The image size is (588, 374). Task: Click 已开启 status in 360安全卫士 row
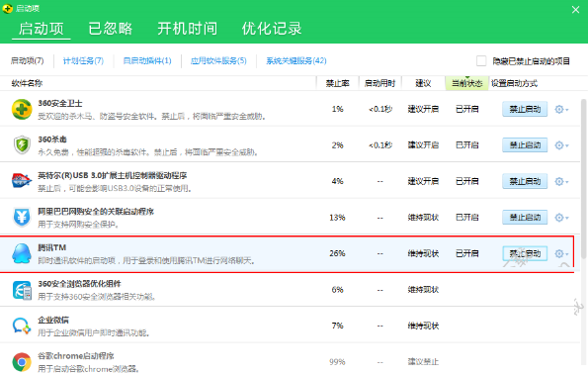[466, 109]
